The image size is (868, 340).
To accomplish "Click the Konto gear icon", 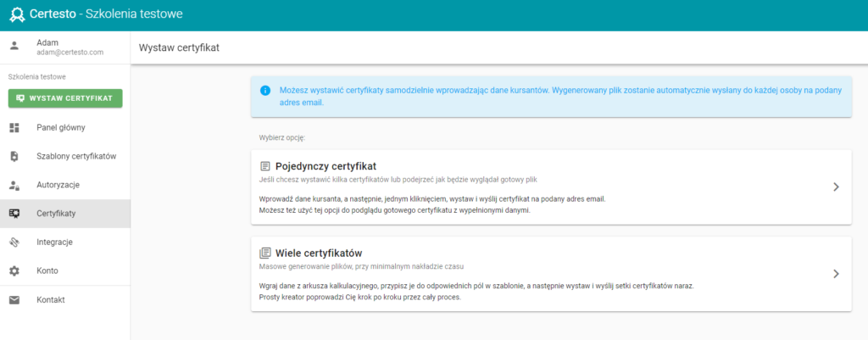I will pyautogui.click(x=14, y=270).
